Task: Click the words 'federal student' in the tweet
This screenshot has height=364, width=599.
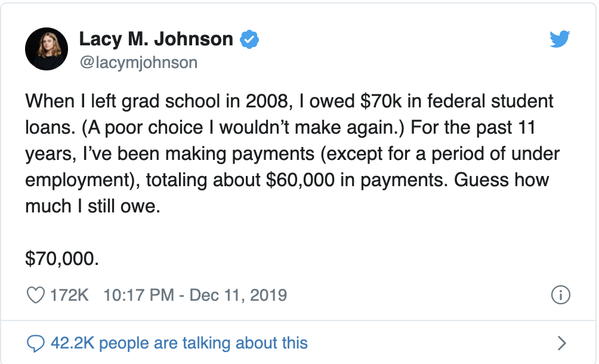Action: [490, 101]
